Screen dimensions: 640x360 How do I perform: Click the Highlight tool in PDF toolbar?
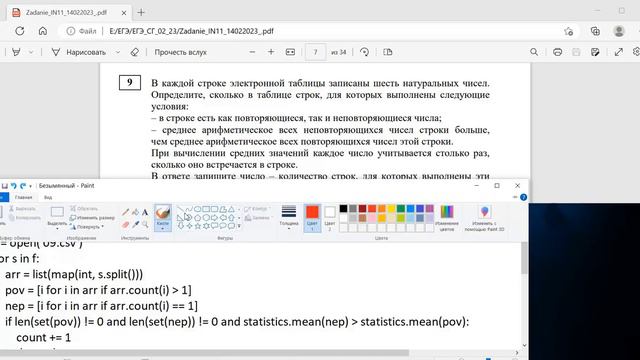click(x=16, y=52)
